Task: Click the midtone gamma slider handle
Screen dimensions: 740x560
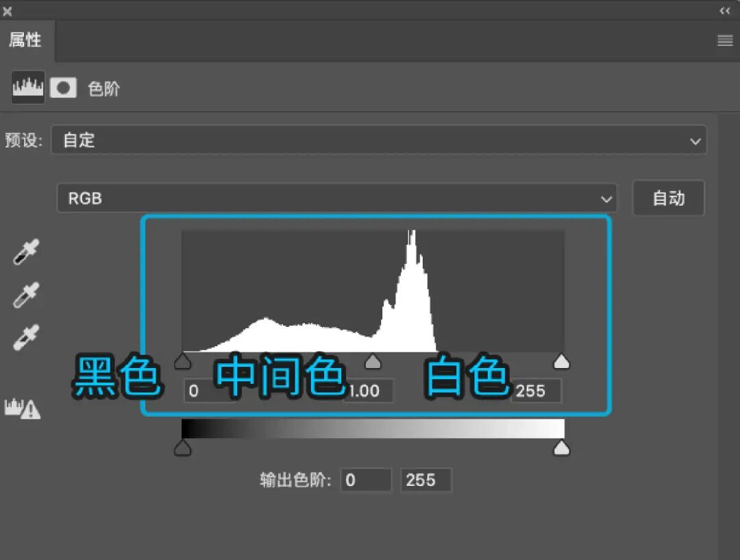Action: 373,361
